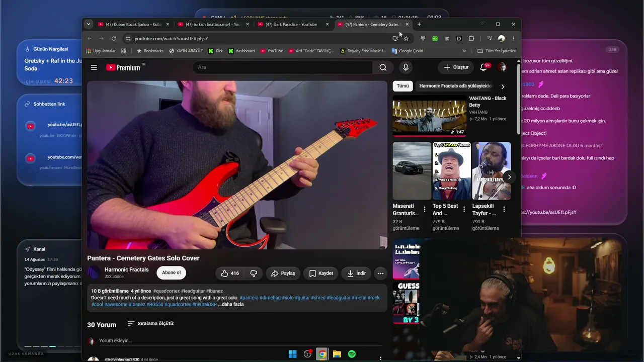This screenshot has height=362, width=644.
Task: Expand the description with '...daha fazla'
Action: [x=231, y=305]
